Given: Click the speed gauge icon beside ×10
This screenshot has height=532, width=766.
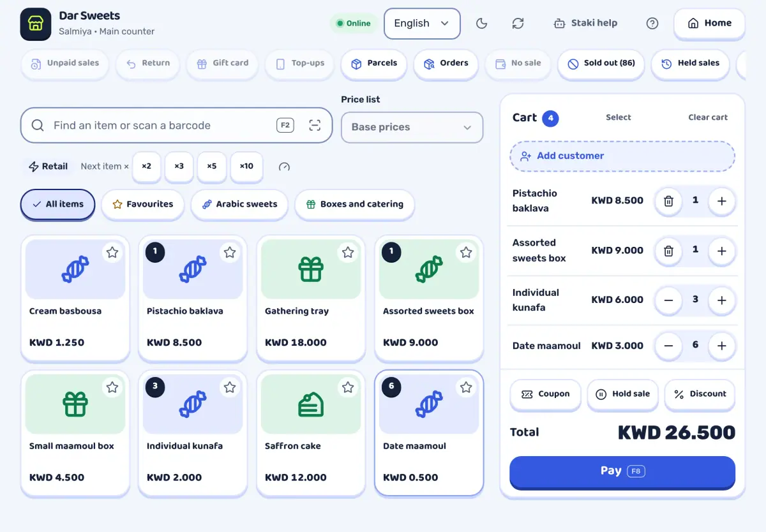Looking at the screenshot, I should click(x=285, y=166).
